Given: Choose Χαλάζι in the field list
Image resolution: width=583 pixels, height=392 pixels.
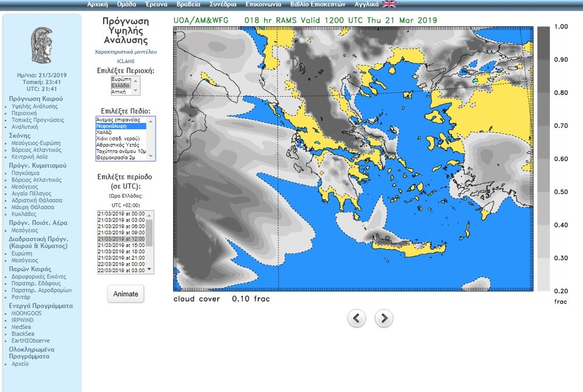Looking at the screenshot, I should pyautogui.click(x=106, y=132).
